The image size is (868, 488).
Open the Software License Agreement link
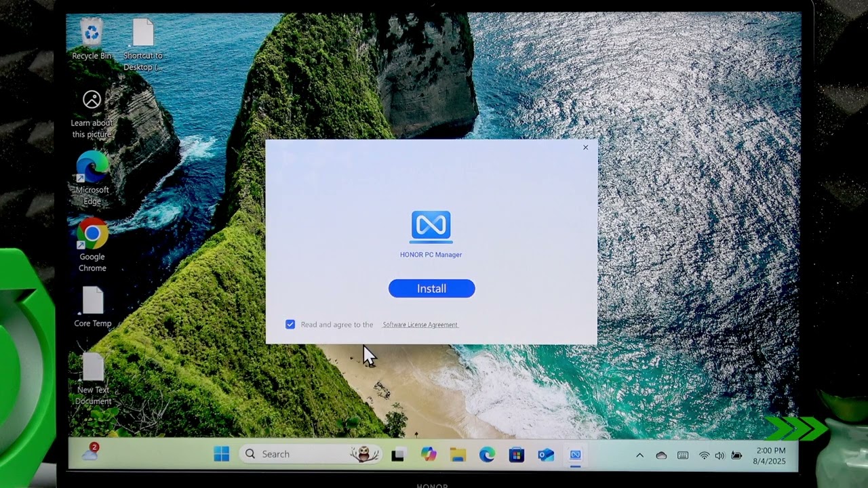click(x=420, y=325)
